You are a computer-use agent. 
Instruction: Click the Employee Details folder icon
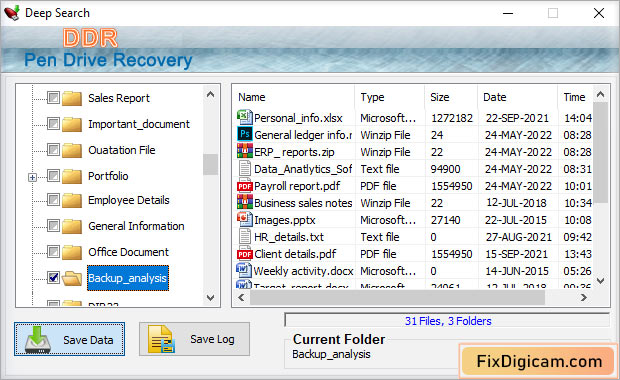[72, 200]
